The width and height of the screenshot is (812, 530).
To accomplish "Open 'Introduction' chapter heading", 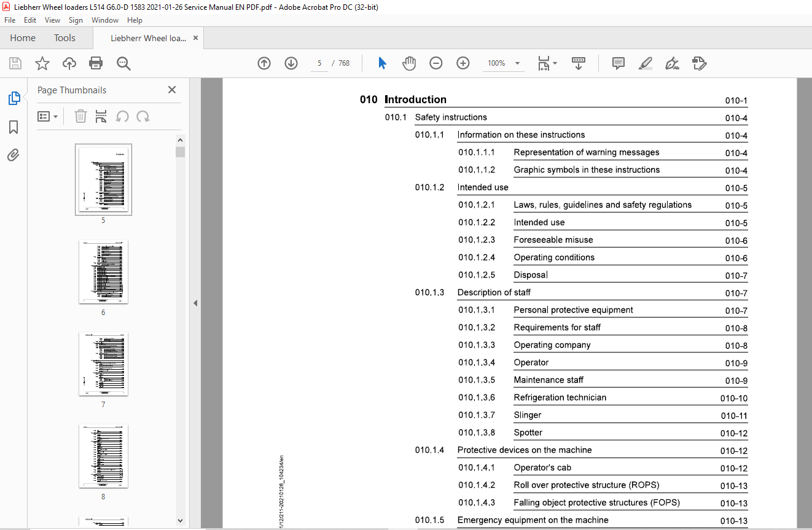I will (x=415, y=99).
